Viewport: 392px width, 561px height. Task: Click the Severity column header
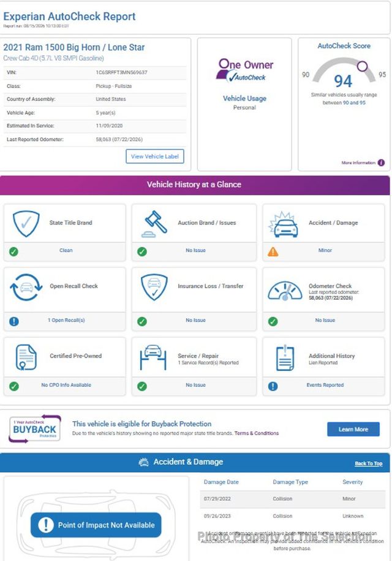(352, 482)
